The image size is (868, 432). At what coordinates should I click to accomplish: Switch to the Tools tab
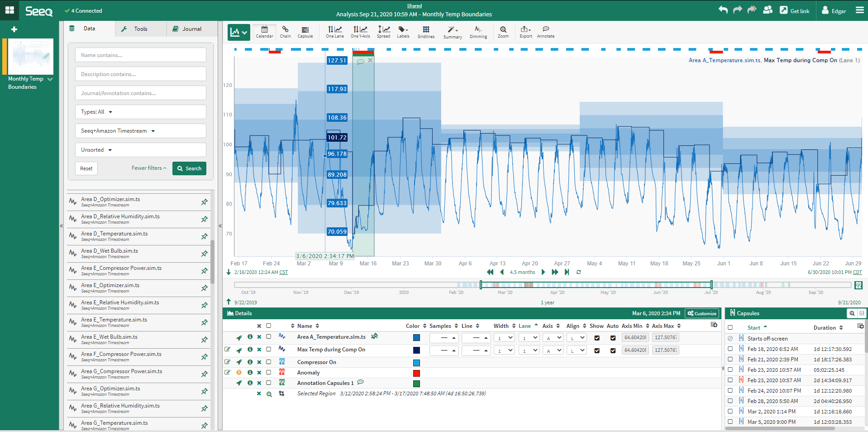(140, 29)
